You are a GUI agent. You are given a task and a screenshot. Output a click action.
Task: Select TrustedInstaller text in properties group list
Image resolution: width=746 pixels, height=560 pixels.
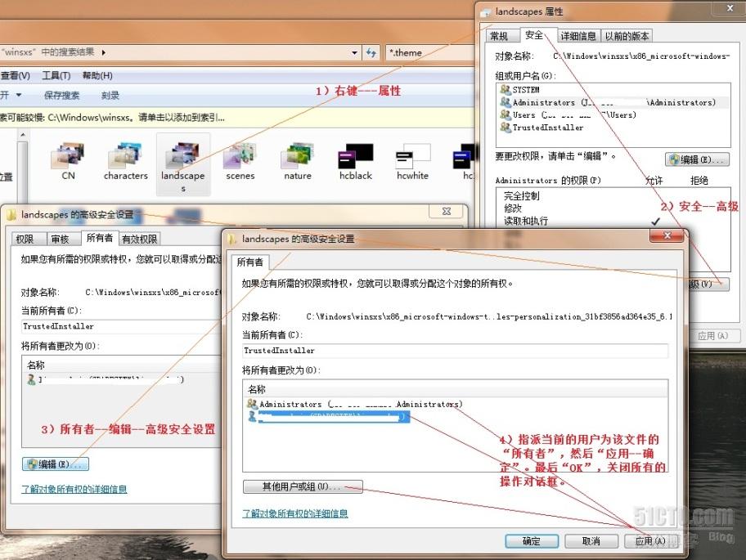[x=547, y=128]
